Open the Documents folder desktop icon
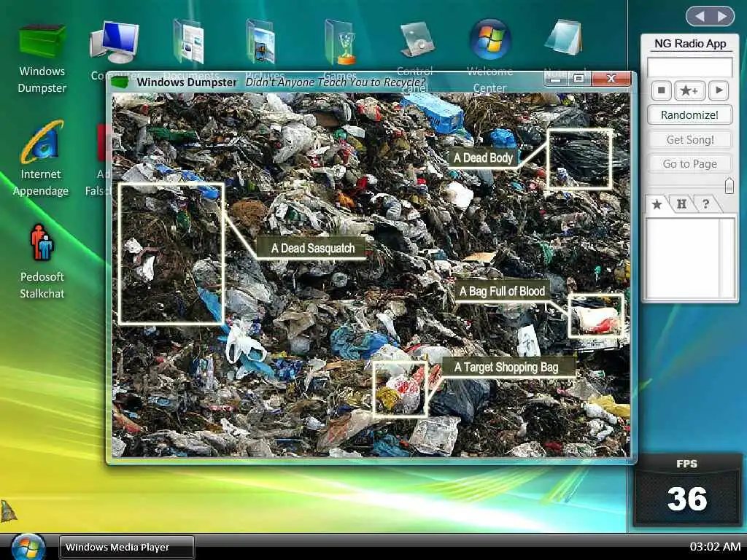 (189, 42)
